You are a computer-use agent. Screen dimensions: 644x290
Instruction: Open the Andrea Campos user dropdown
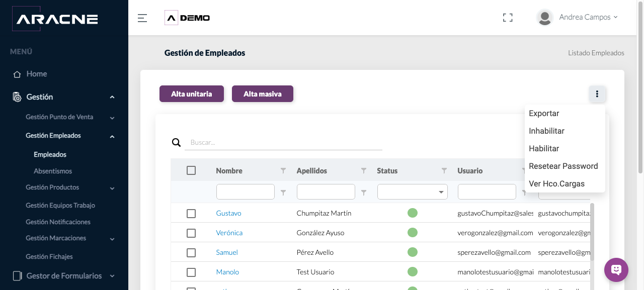pos(588,17)
